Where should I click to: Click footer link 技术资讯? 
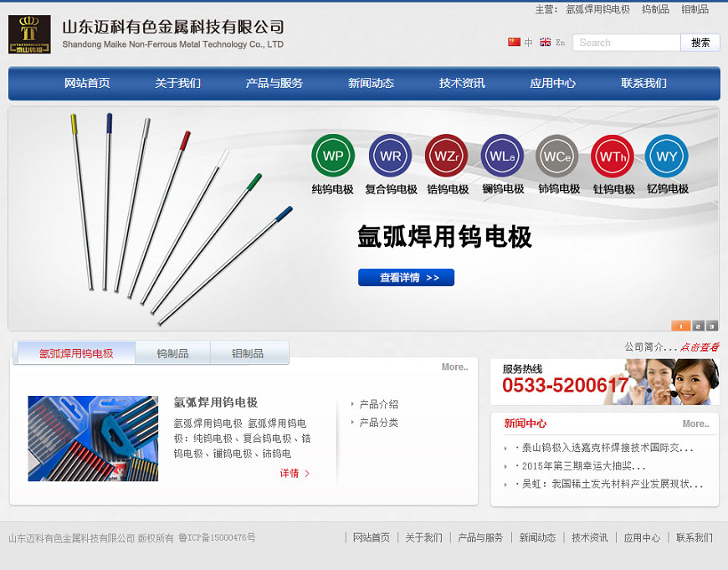589,537
